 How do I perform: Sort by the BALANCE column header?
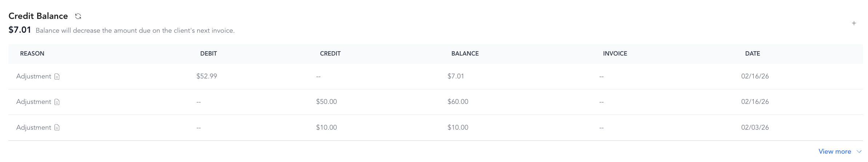465,53
